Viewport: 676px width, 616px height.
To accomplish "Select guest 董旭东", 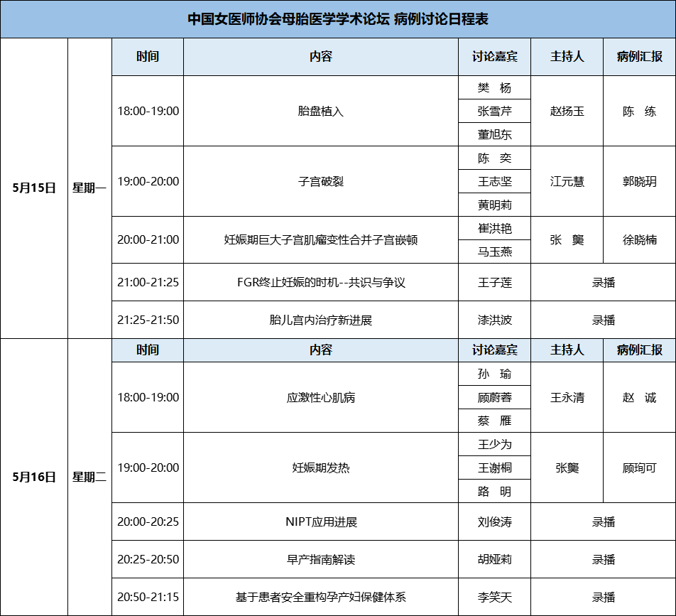I will (x=494, y=134).
